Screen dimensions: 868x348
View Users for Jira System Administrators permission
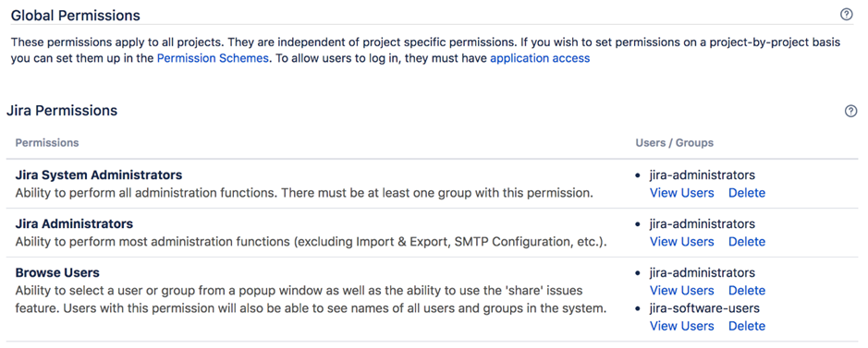(x=681, y=193)
